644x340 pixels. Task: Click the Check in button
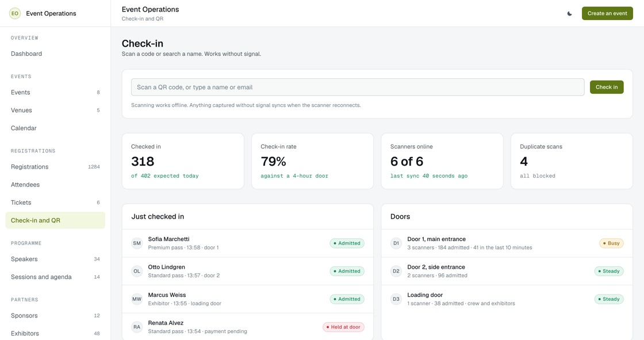(607, 87)
